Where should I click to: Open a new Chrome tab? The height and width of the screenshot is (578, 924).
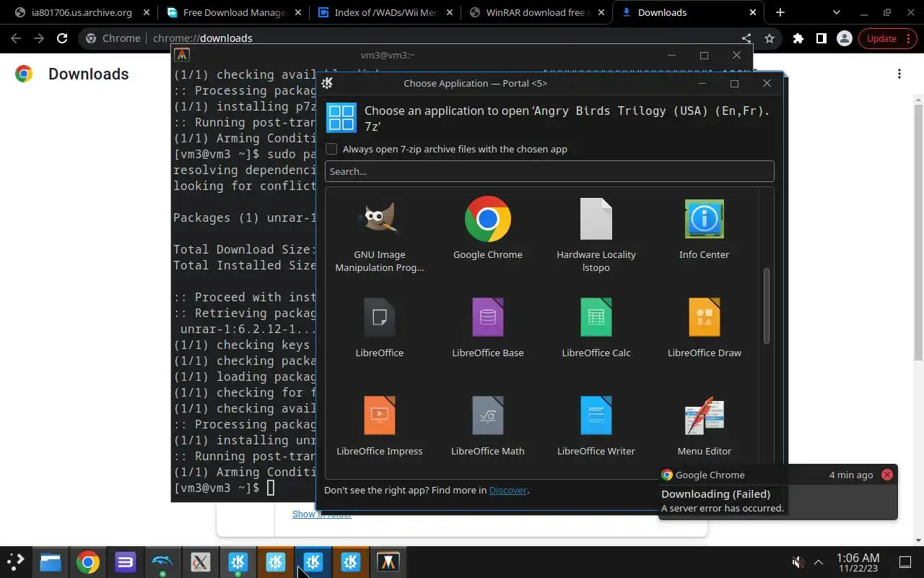[x=780, y=12]
